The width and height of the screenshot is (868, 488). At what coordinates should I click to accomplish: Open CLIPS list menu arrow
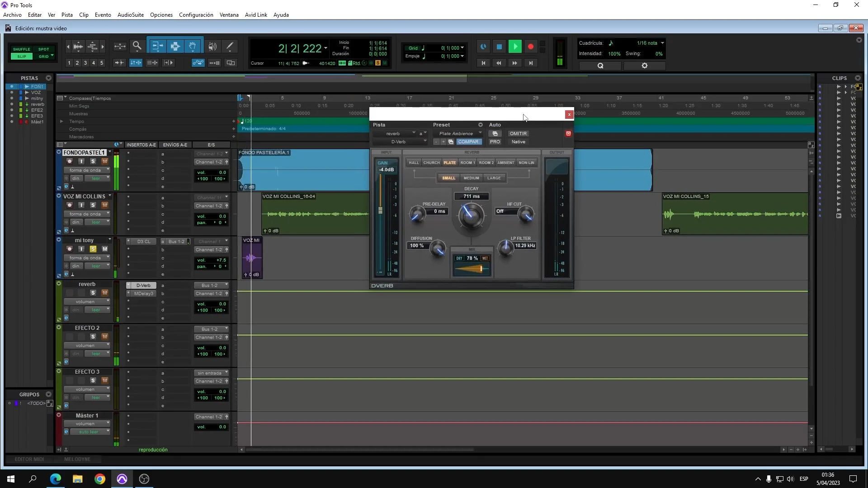[858, 78]
